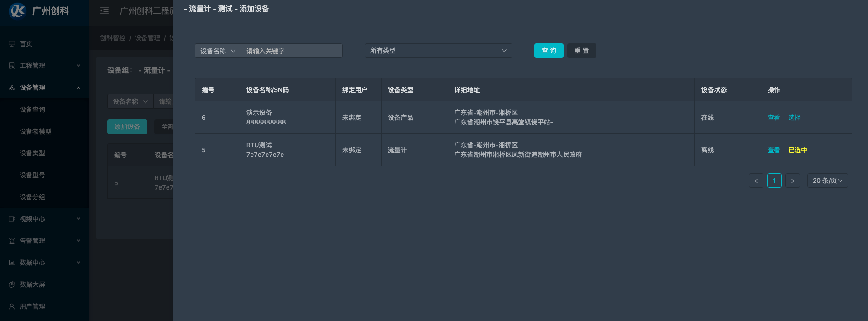Expand the 工程管理 menu chevron
Screen dimensions: 868x321
(x=78, y=66)
